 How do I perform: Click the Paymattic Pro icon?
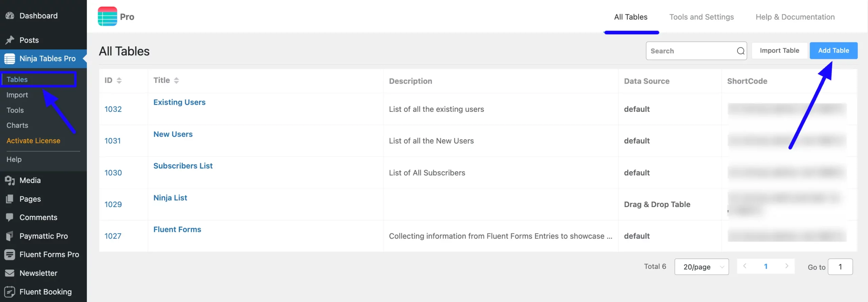(x=10, y=236)
